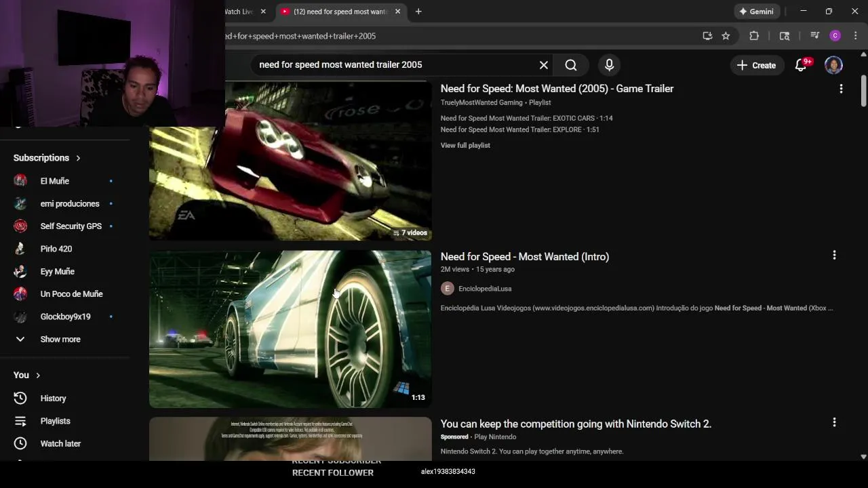Open Chrome three-dot menu
This screenshot has width=868, height=488.
(856, 36)
